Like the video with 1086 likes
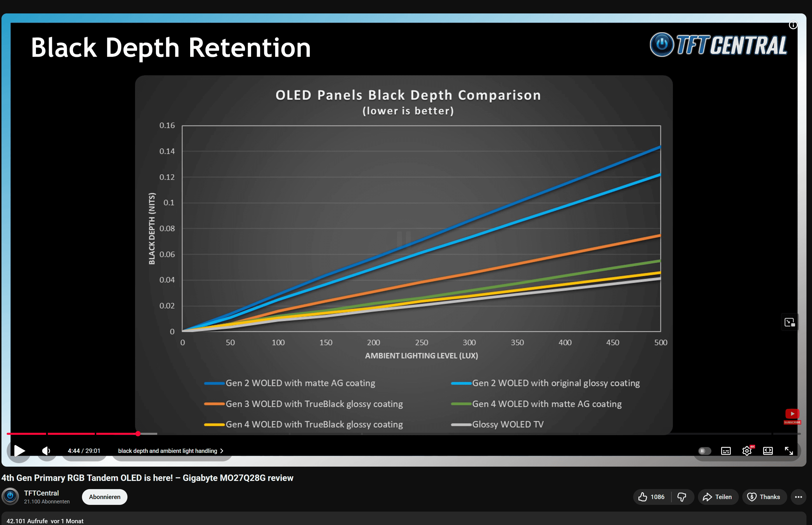This screenshot has height=525, width=812. pyautogui.click(x=651, y=497)
